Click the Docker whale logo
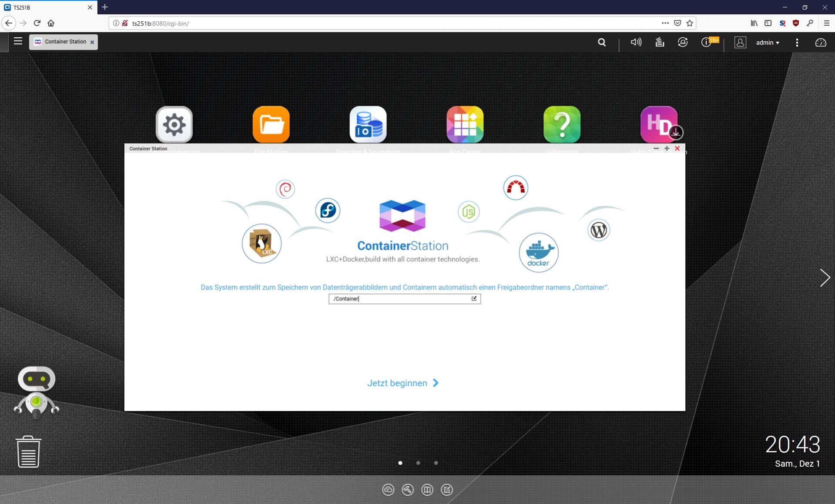This screenshot has width=835, height=504. tap(539, 253)
